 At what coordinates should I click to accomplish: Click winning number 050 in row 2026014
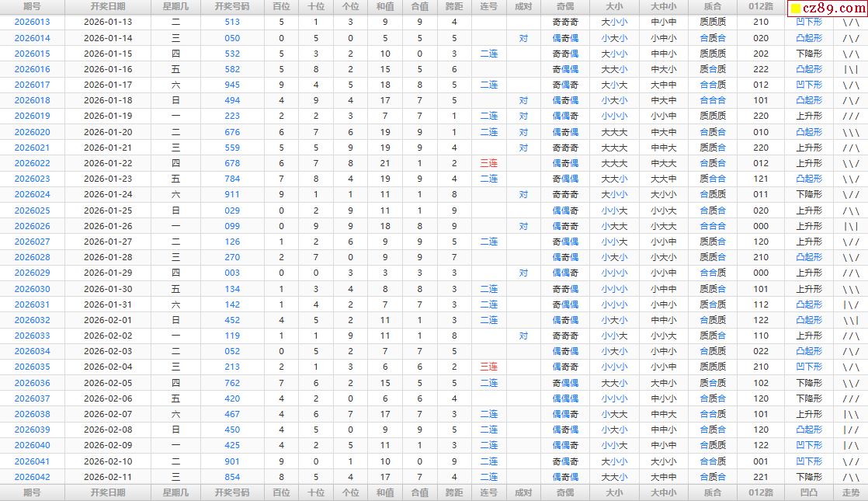(232, 38)
